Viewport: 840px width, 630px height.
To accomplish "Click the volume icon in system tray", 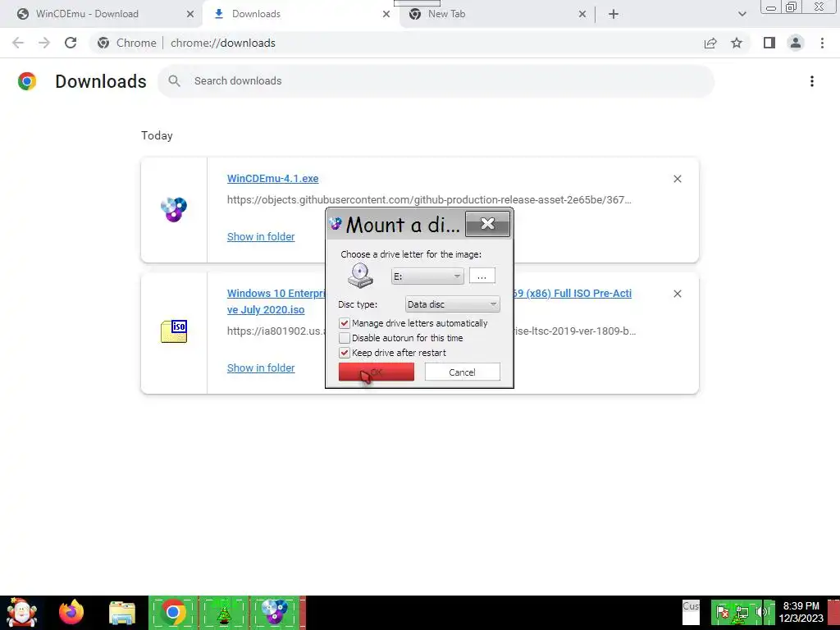I will (760, 612).
